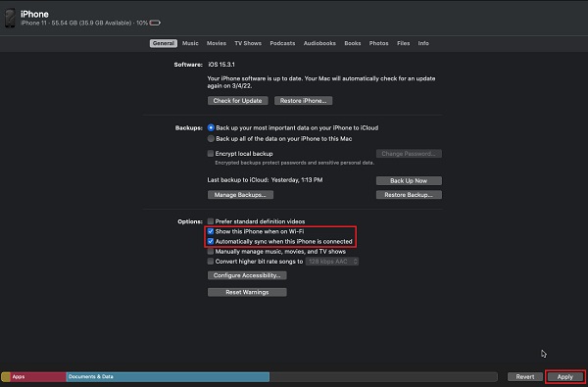Click the yellow segment of storage bar
588x387 pixels.
6,377
